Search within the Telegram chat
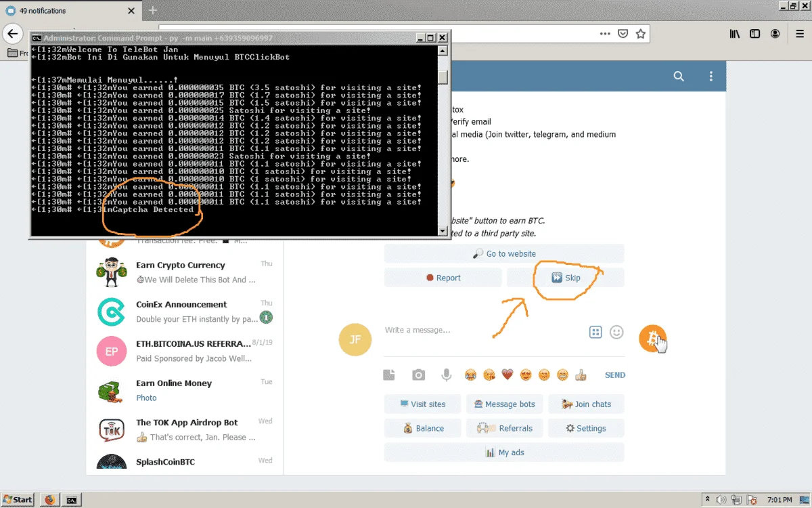Image resolution: width=812 pixels, height=508 pixels. coord(679,77)
